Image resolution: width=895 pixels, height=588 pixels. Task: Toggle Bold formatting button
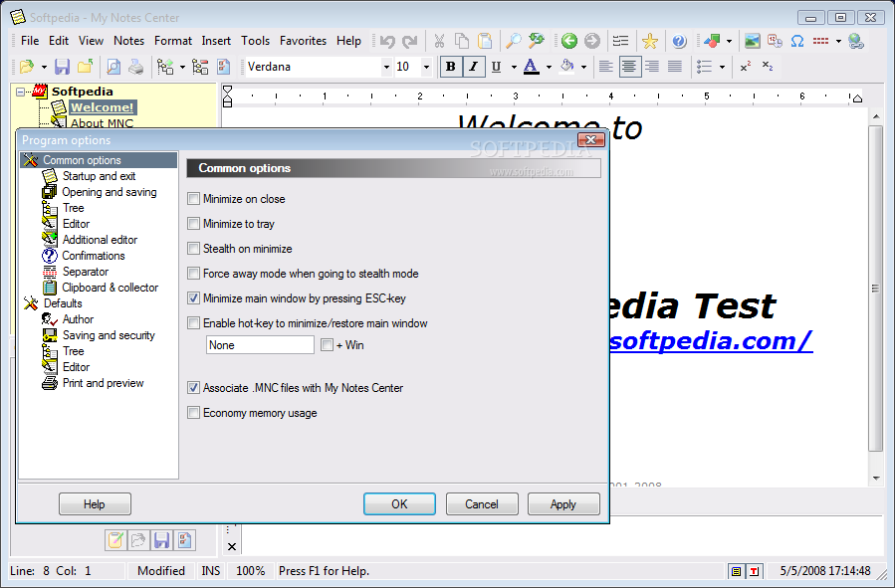[450, 67]
